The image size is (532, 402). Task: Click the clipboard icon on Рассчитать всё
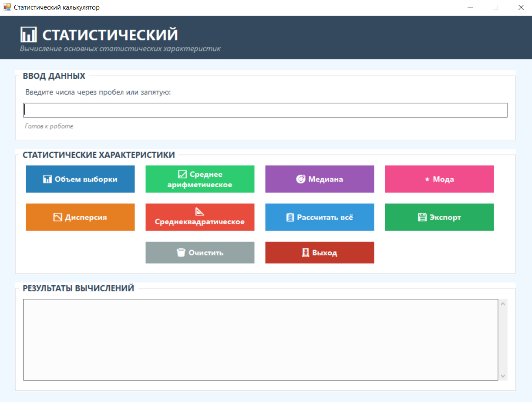[290, 217]
